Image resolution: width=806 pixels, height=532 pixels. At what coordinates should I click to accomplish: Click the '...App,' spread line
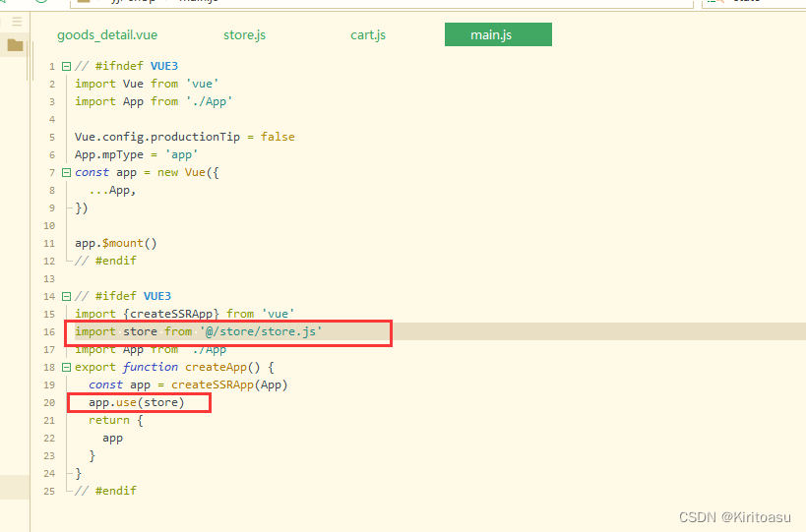point(112,190)
